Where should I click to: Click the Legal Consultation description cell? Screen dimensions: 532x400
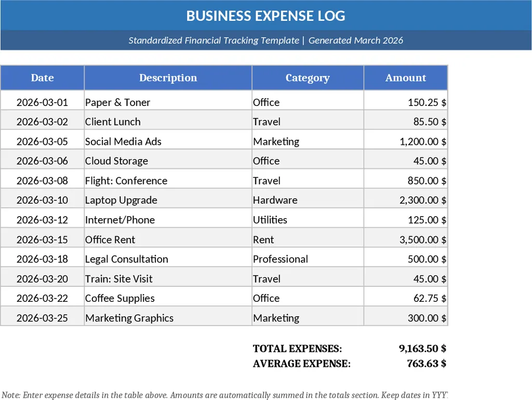126,259
